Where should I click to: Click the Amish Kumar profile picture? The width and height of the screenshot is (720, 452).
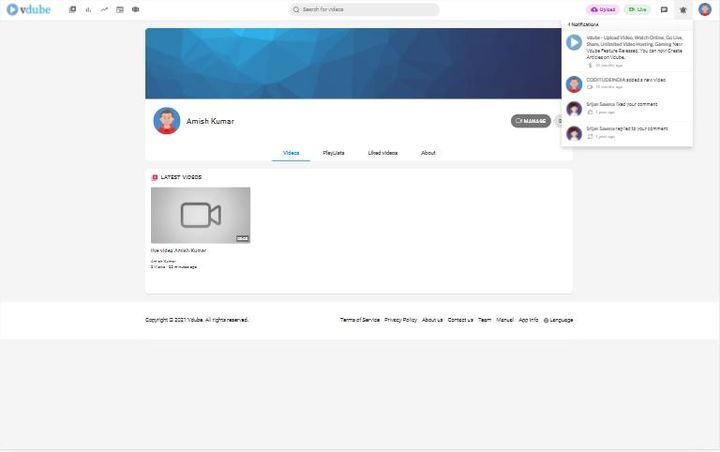coord(167,121)
